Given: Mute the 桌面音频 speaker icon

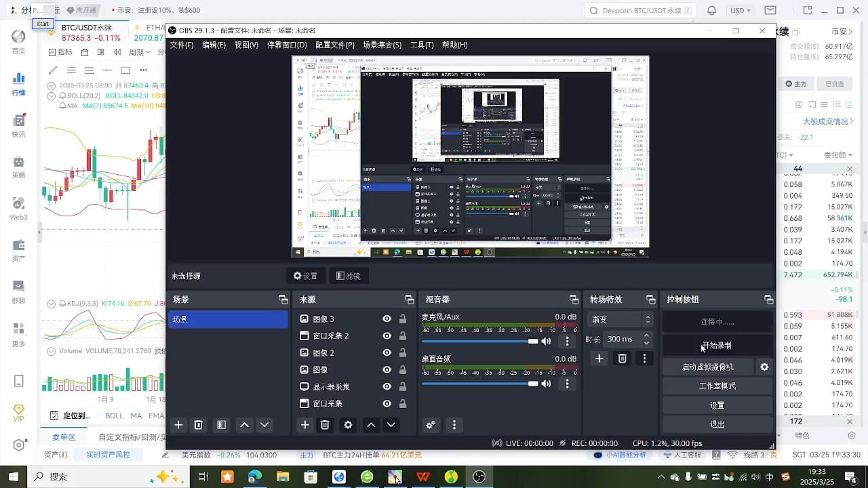Looking at the screenshot, I should (x=546, y=384).
